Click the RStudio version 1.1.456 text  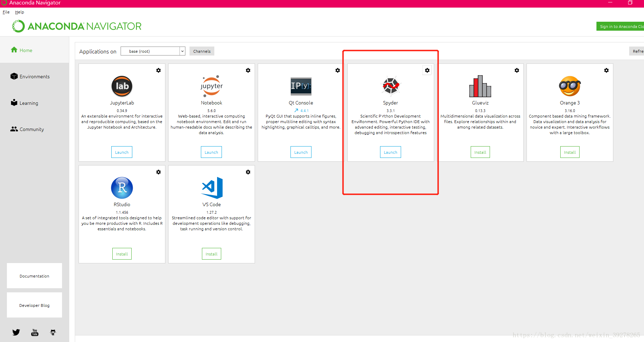[x=122, y=212]
